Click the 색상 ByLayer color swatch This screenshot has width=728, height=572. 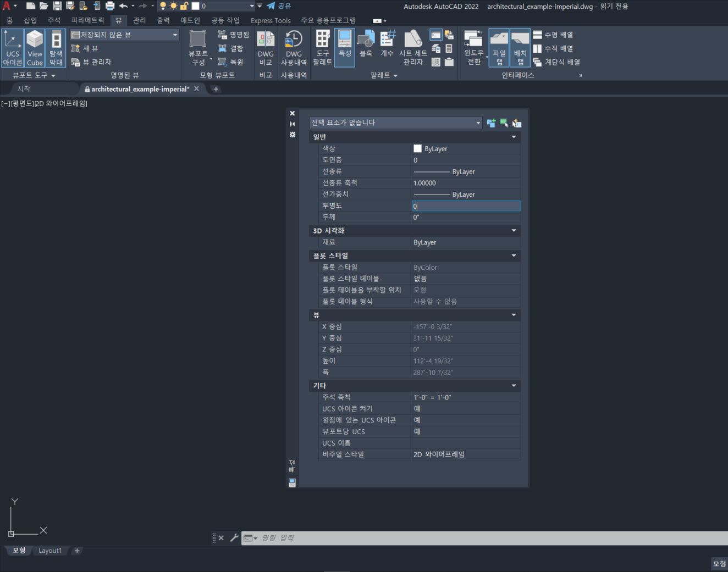click(417, 148)
